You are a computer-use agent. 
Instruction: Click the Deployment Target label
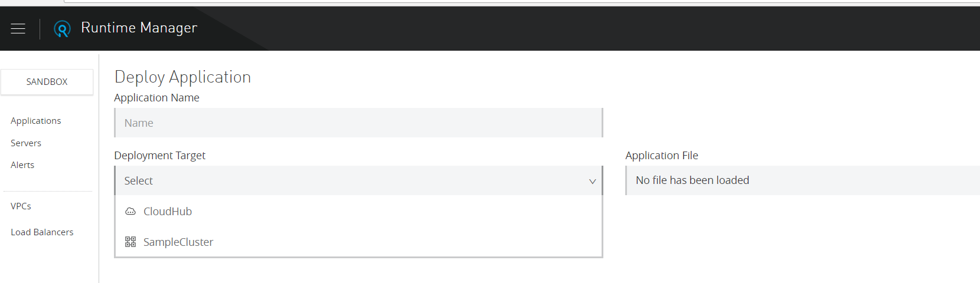pyautogui.click(x=159, y=156)
